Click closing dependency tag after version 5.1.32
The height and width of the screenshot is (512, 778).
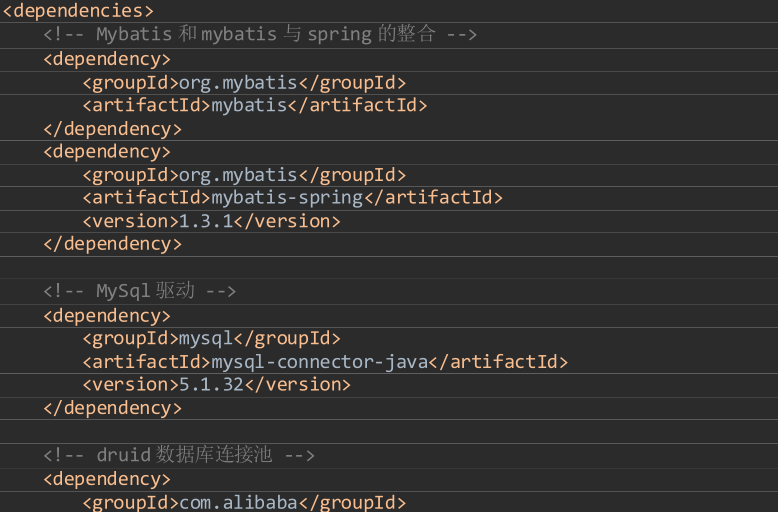(x=112, y=408)
